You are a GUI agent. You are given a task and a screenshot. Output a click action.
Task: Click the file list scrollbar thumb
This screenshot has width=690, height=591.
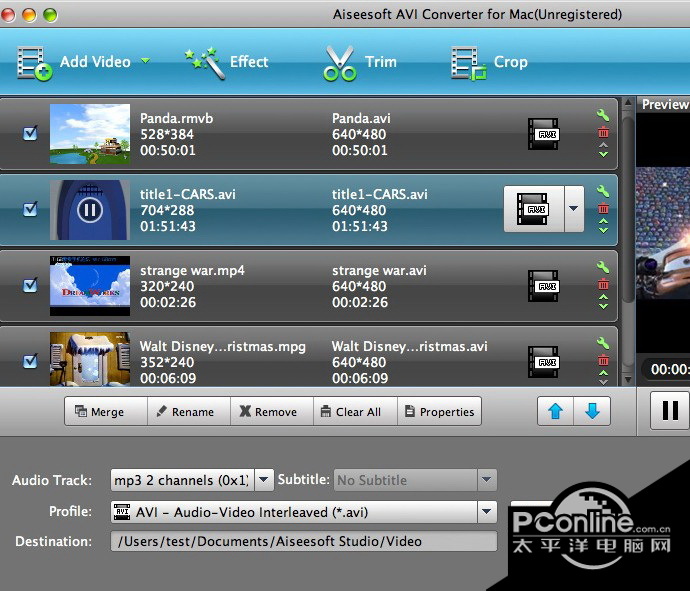[628, 207]
